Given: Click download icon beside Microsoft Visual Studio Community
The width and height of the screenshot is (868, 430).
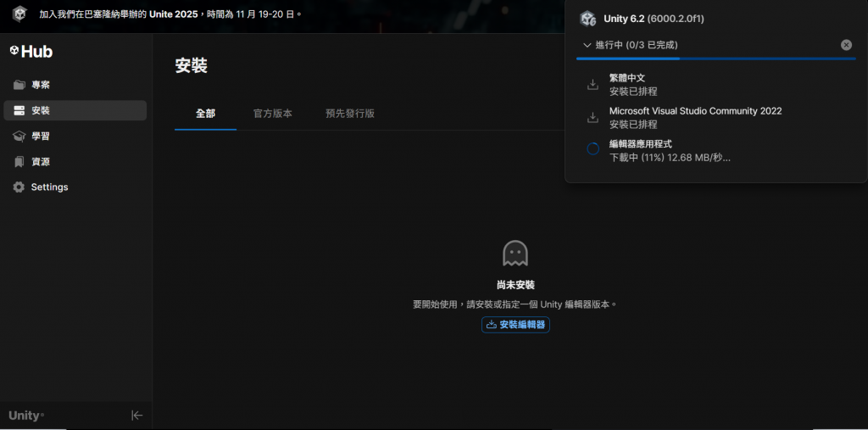Looking at the screenshot, I should (593, 118).
